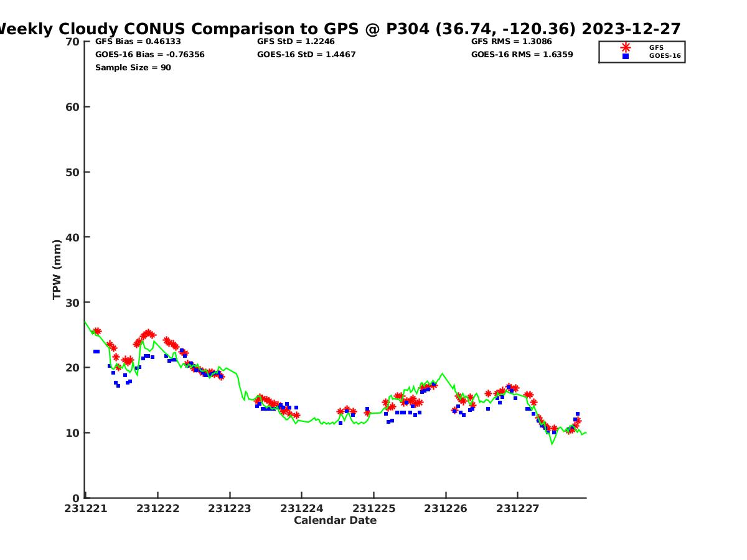
Task: Select the GOES-16 legend label
Action: tap(665, 56)
